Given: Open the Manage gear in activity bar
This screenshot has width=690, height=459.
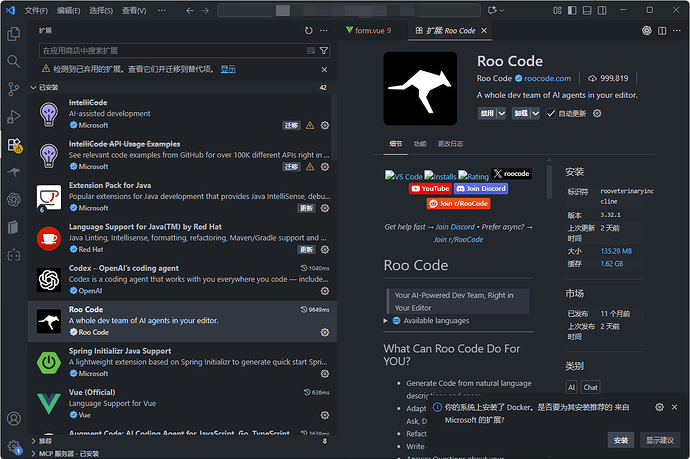Looking at the screenshot, I should click(14, 445).
